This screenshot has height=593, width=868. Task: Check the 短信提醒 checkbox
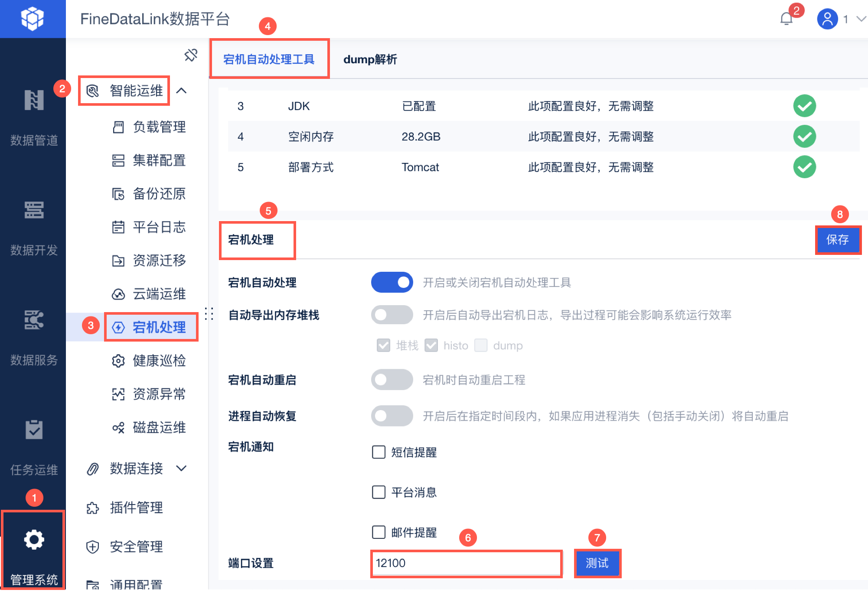click(379, 452)
